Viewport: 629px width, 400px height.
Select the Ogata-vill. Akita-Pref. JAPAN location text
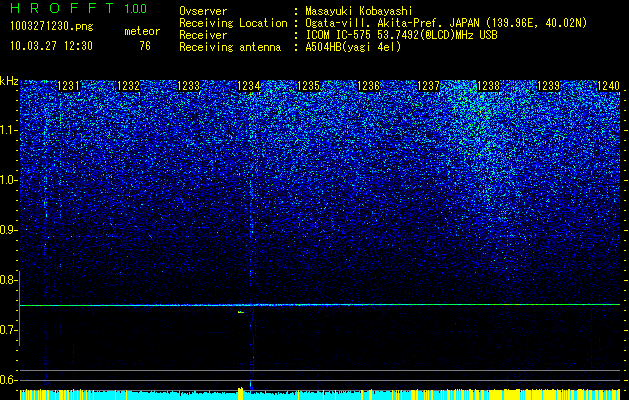pos(446,23)
